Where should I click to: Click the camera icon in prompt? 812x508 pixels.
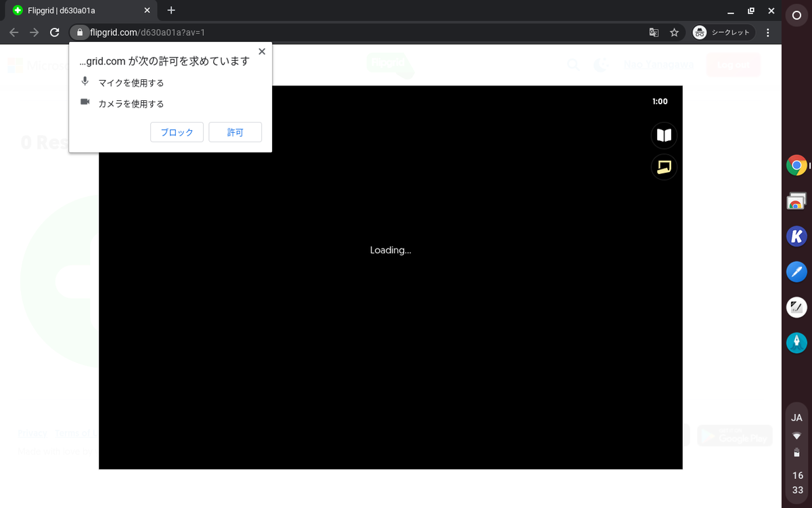(85, 102)
